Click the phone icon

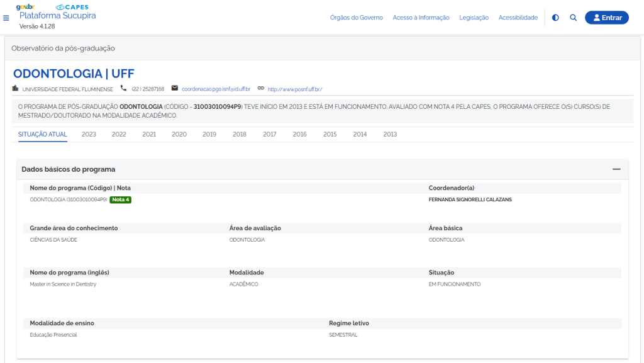tap(123, 88)
